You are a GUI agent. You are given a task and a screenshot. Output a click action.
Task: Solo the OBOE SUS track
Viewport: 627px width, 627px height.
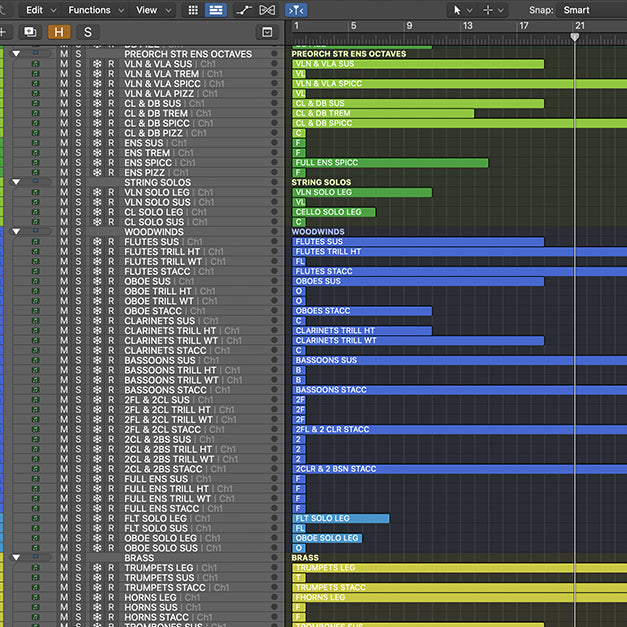(x=78, y=282)
